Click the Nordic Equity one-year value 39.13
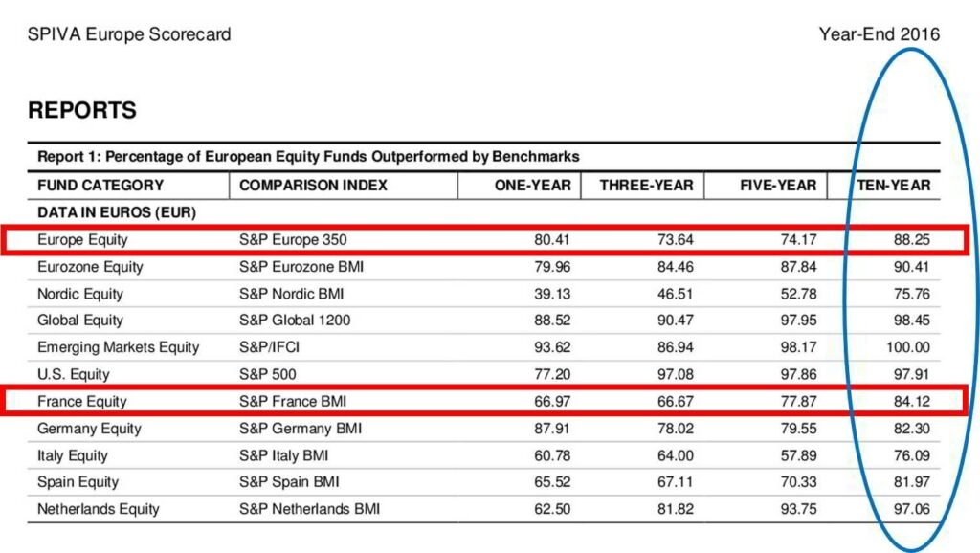Image resolution: width=980 pixels, height=553 pixels. [552, 294]
